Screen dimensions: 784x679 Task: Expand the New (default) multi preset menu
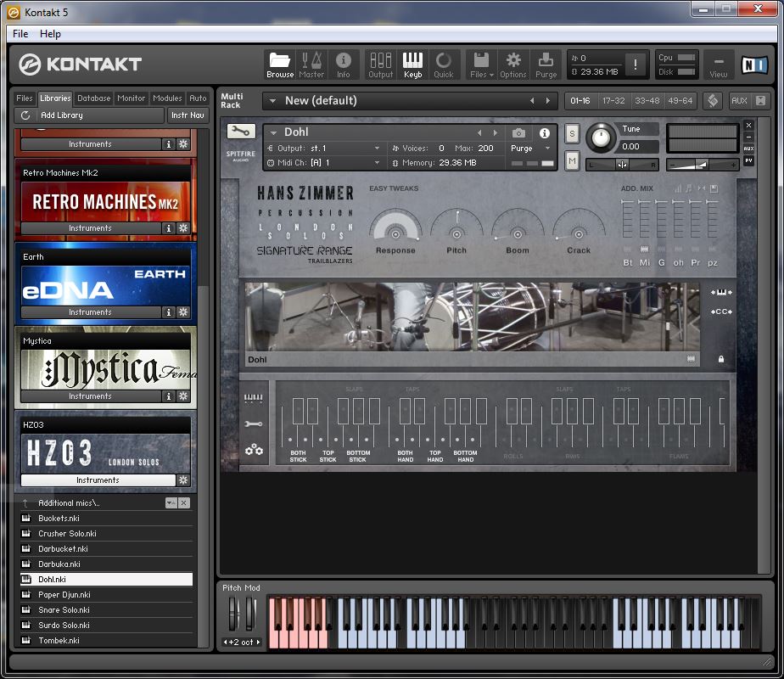(273, 100)
